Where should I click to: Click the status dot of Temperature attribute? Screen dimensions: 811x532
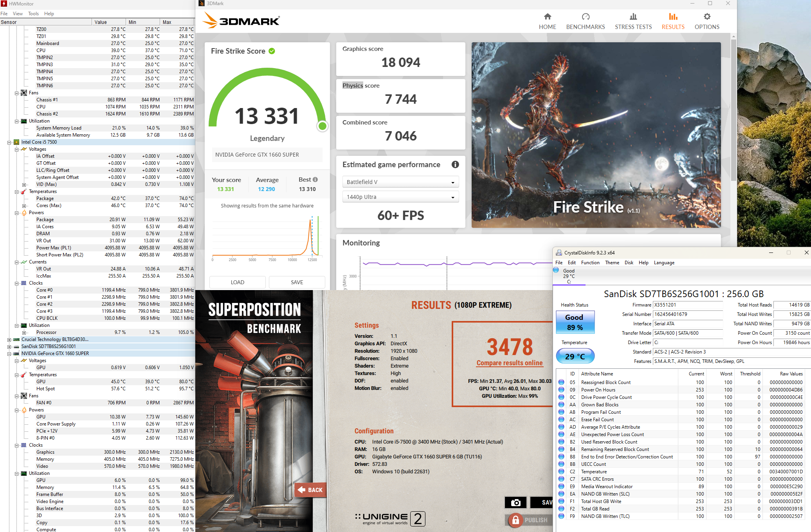point(561,472)
